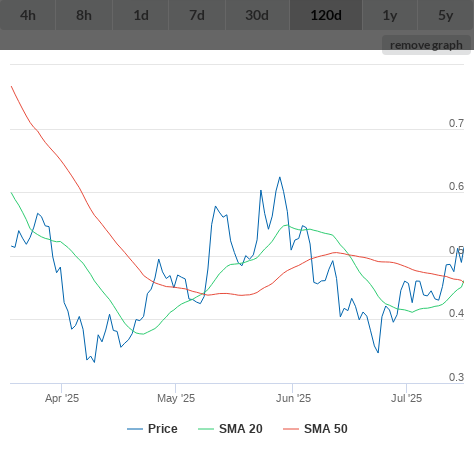474x455 pixels.
Task: Select the 4h time range tab
Action: pyautogui.click(x=28, y=15)
